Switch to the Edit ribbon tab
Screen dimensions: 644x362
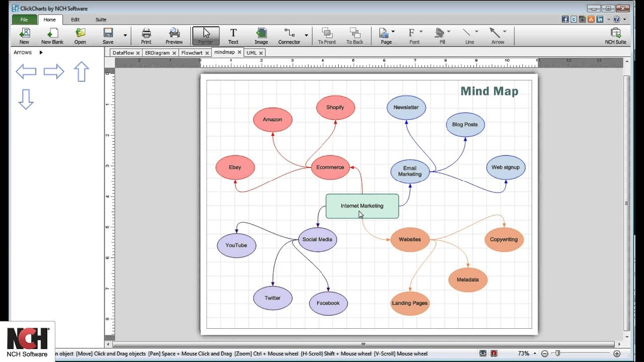pos(75,20)
